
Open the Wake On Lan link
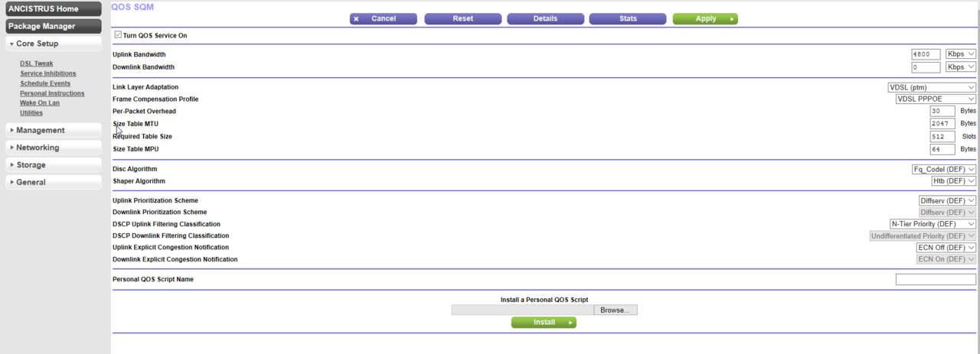pos(40,102)
